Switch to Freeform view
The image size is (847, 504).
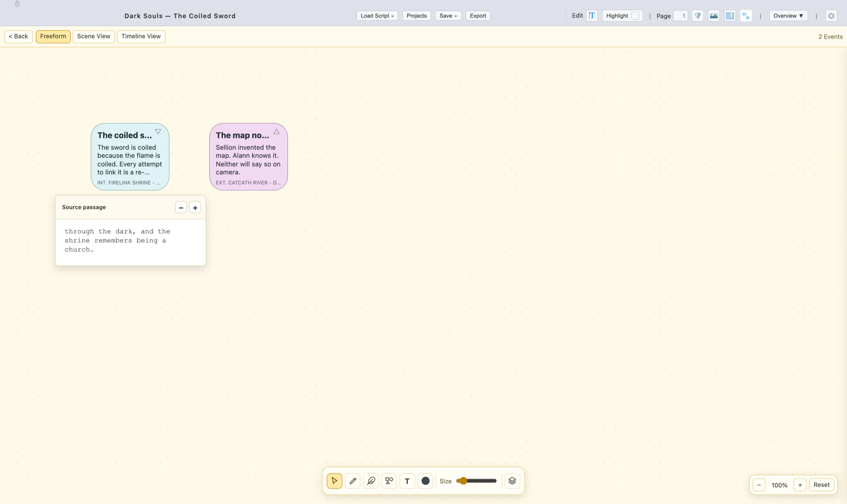pos(53,36)
